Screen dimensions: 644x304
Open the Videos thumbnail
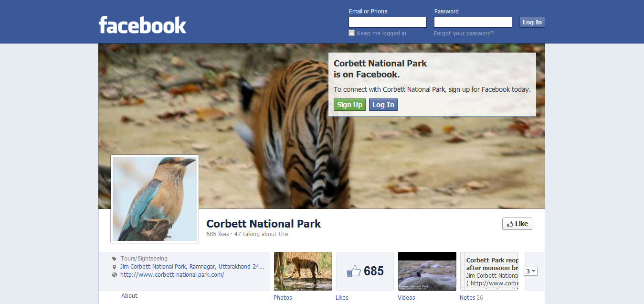click(427, 271)
